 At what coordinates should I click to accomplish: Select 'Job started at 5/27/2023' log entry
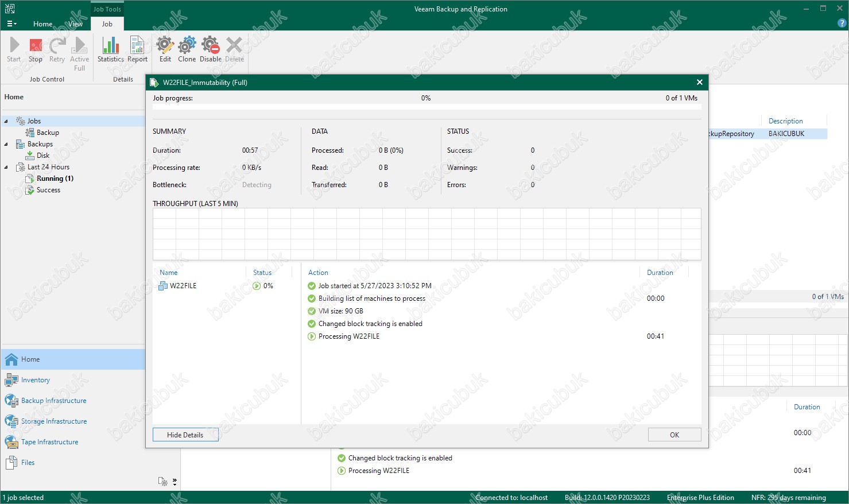375,286
